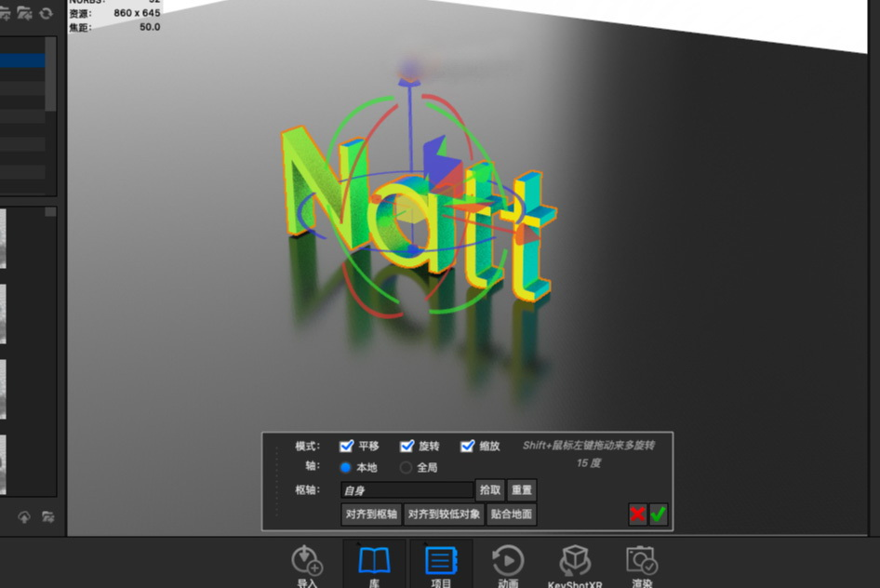This screenshot has height=588, width=880.
Task: Open the 库 (Library) panel
Action: click(374, 562)
